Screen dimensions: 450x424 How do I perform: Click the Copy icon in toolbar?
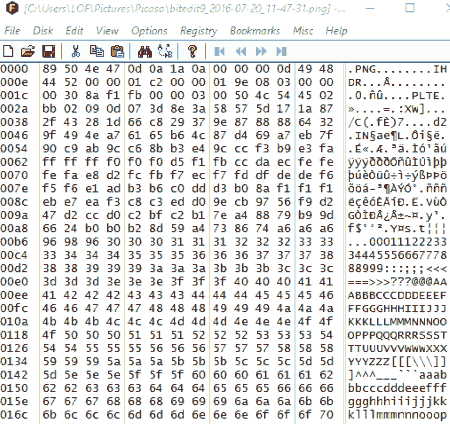coord(97,51)
